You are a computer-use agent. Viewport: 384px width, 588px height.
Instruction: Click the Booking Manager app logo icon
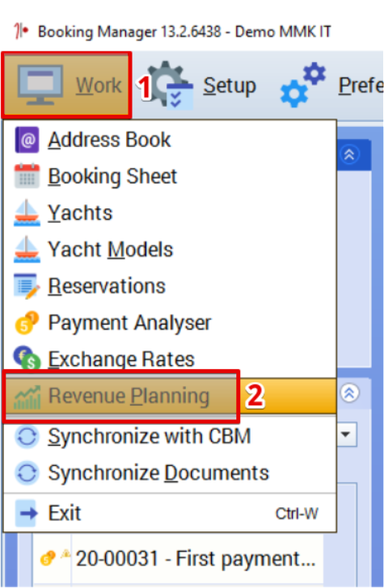coord(21,31)
